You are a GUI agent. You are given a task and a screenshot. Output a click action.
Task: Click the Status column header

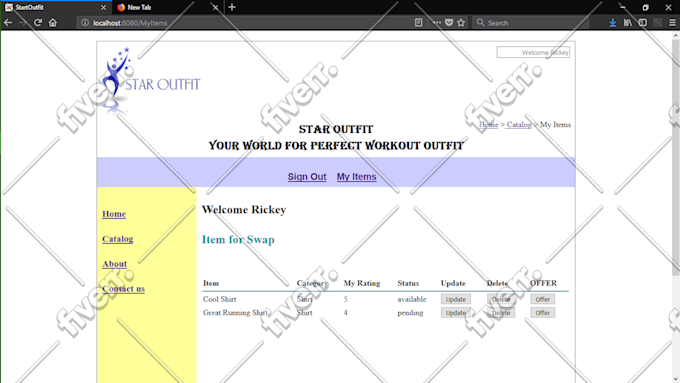tap(408, 283)
